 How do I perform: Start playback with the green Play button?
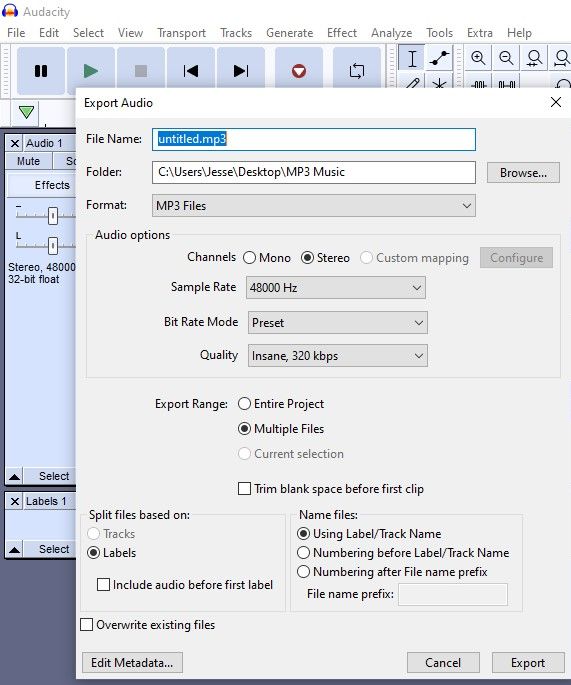(91, 70)
